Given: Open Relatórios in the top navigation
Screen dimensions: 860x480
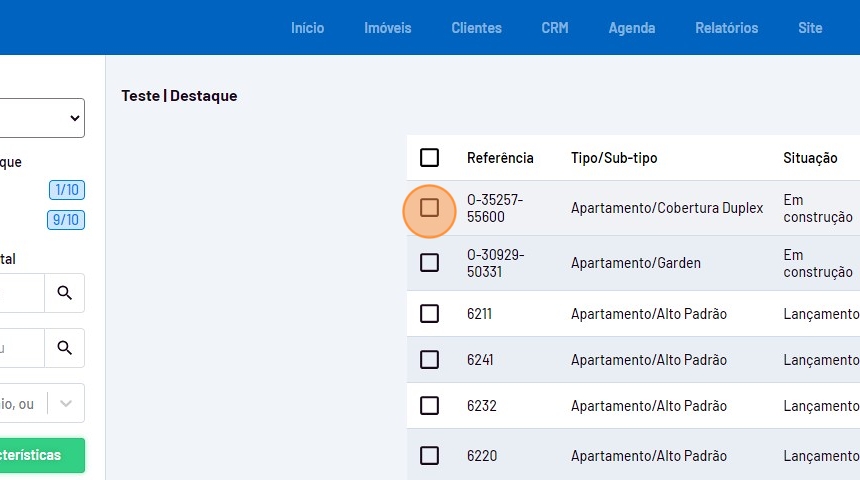Looking at the screenshot, I should 727,28.
